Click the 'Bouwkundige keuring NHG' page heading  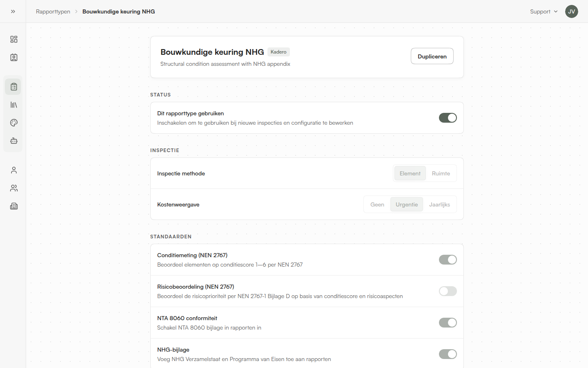point(212,52)
